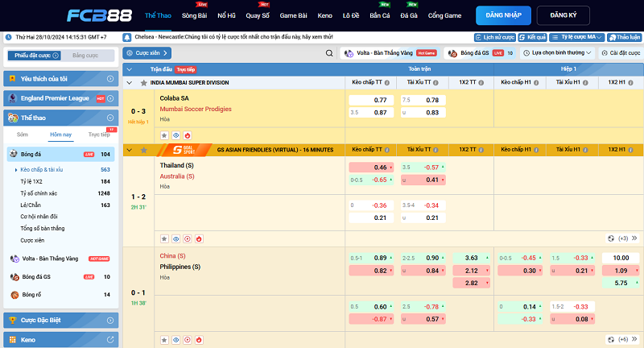Toggle eye icon under China vs Philippines match
This screenshot has height=348, width=644.
click(x=175, y=340)
